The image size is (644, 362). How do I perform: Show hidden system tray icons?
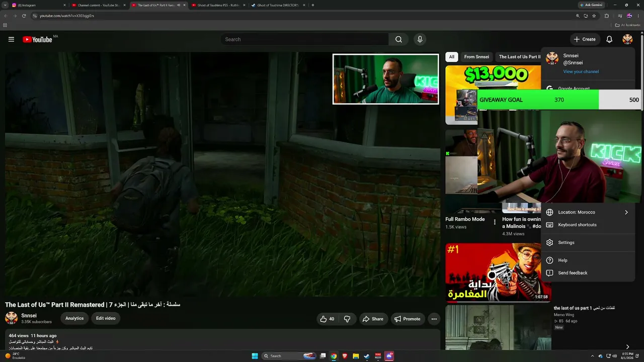(x=592, y=356)
